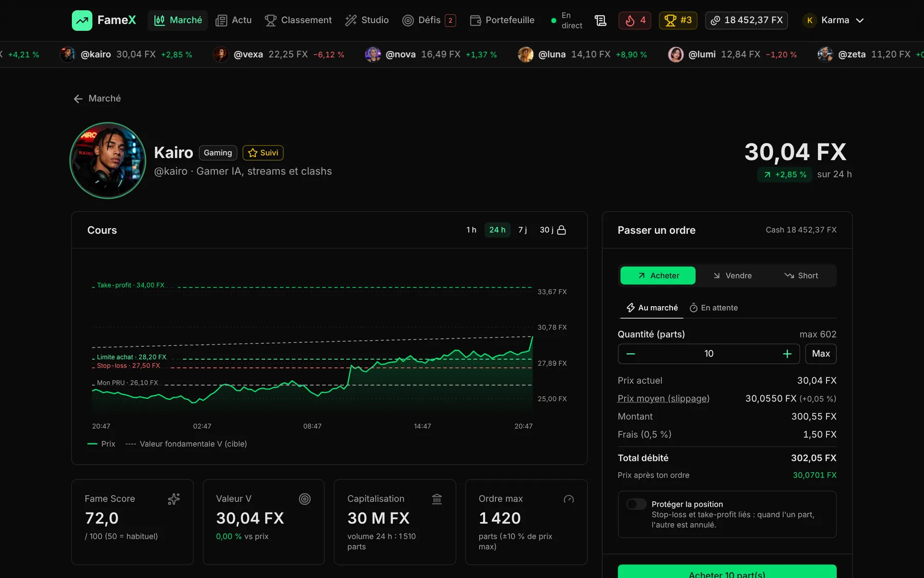Click the quantity input field
Screen dimensions: 924x578
coord(709,353)
